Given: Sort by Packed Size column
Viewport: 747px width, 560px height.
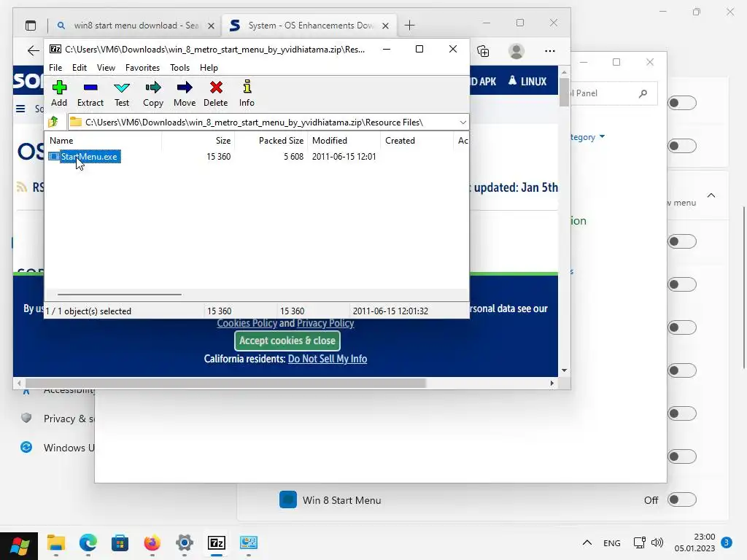Looking at the screenshot, I should tap(270, 141).
